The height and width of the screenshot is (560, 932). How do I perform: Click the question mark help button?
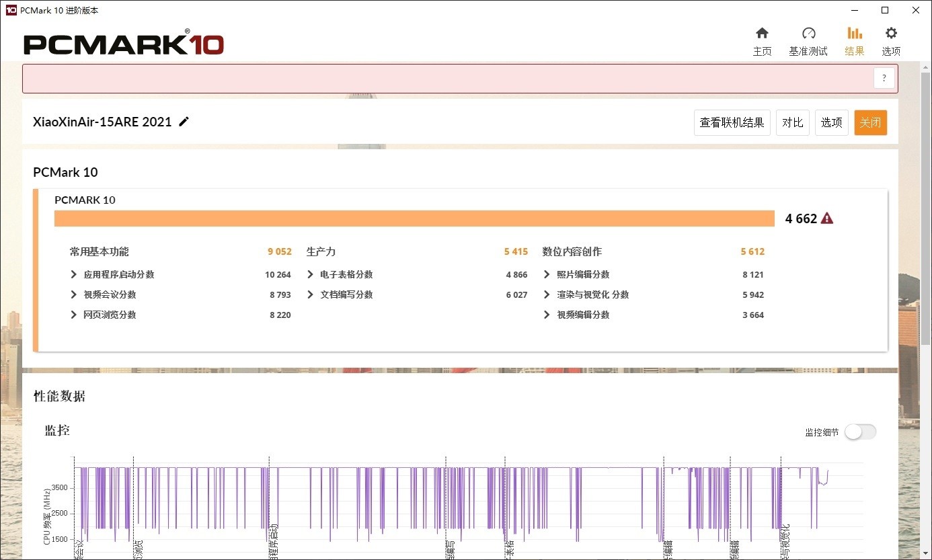tap(884, 78)
